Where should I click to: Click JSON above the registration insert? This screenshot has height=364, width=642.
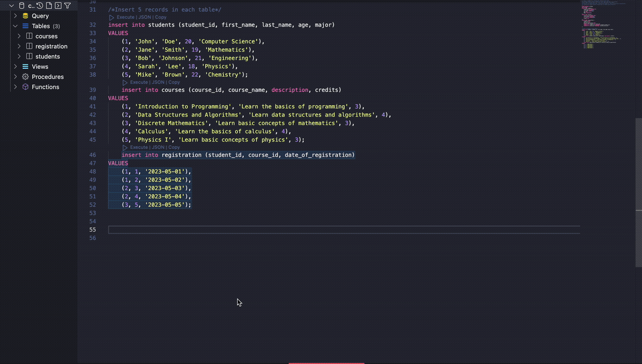point(158,147)
